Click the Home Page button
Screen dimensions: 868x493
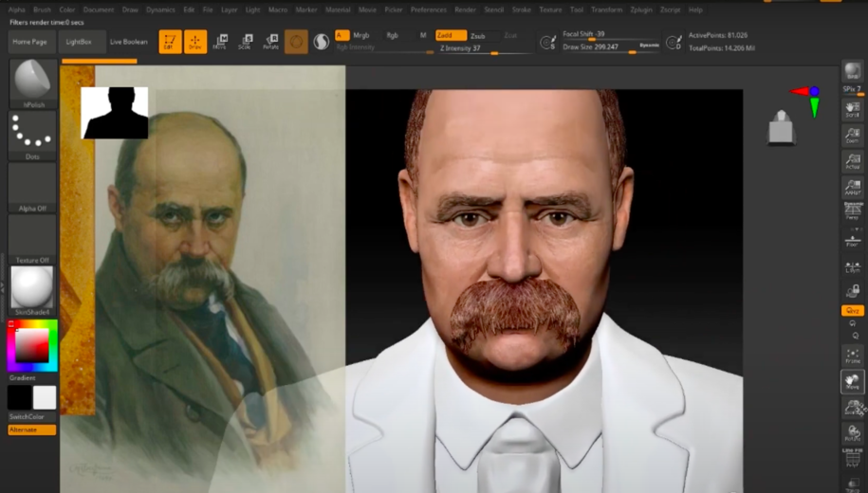30,42
